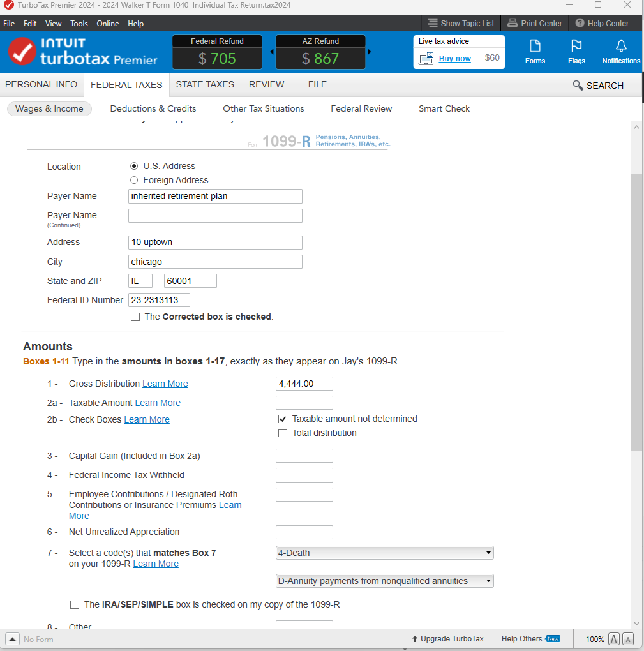The width and height of the screenshot is (644, 651).
Task: Click Help Others button
Action: pos(530,638)
